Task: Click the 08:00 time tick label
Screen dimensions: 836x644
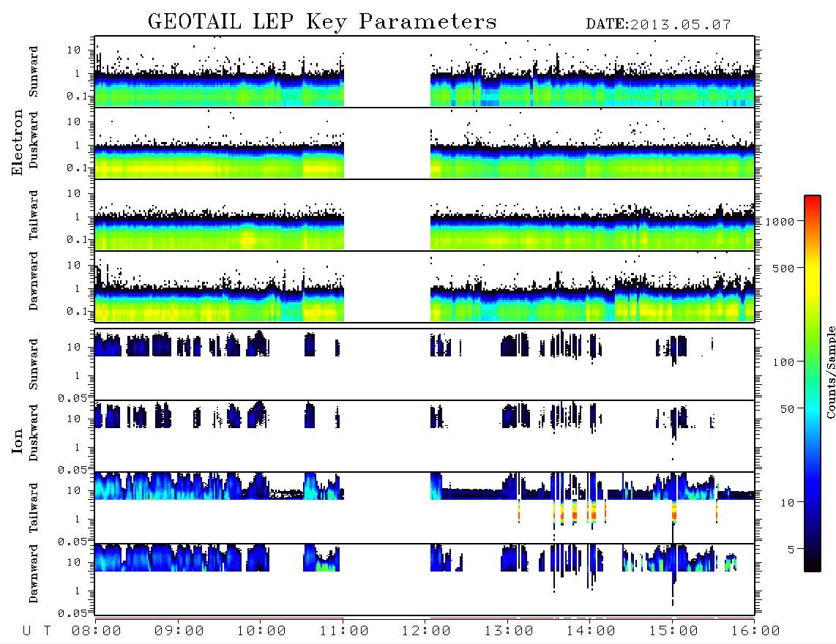Action: pyautogui.click(x=97, y=632)
